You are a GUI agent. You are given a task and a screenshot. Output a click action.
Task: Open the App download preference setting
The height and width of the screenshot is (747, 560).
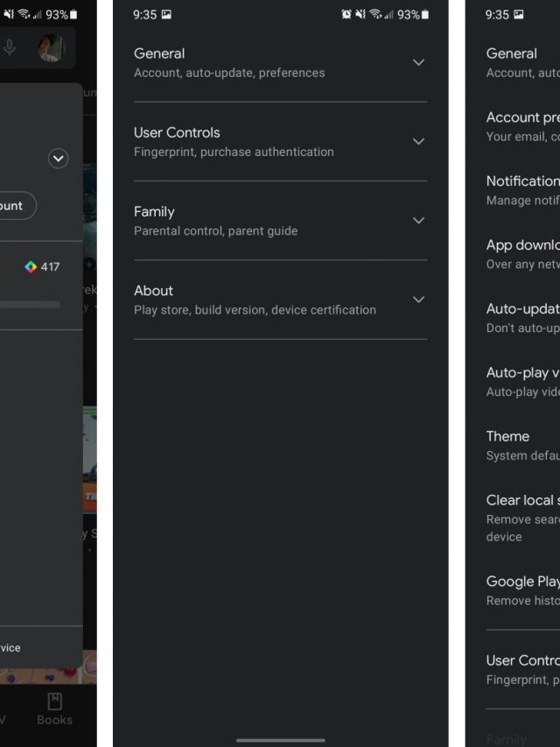[x=523, y=254]
